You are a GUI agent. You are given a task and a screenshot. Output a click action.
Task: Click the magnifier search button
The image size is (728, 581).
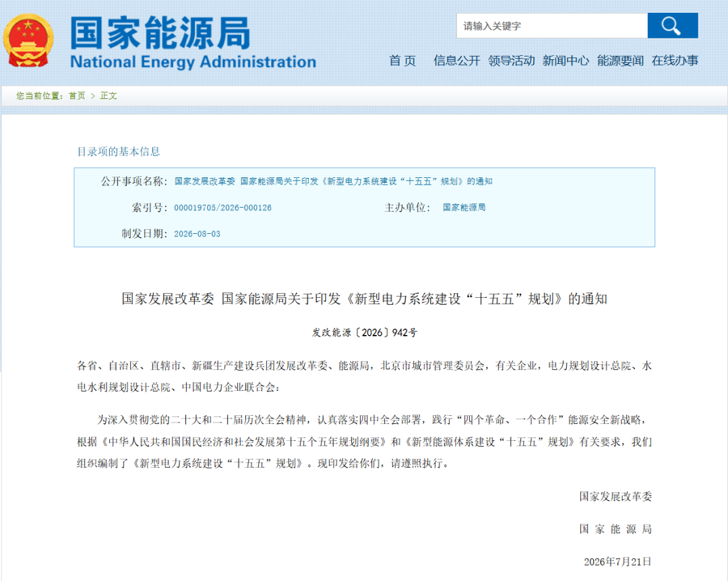(672, 26)
